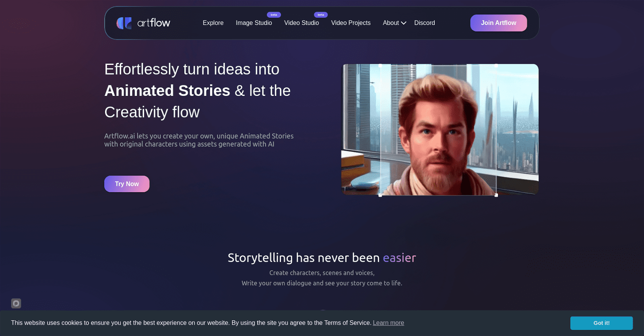Go to Image Studio
The height and width of the screenshot is (336, 644).
254,23
